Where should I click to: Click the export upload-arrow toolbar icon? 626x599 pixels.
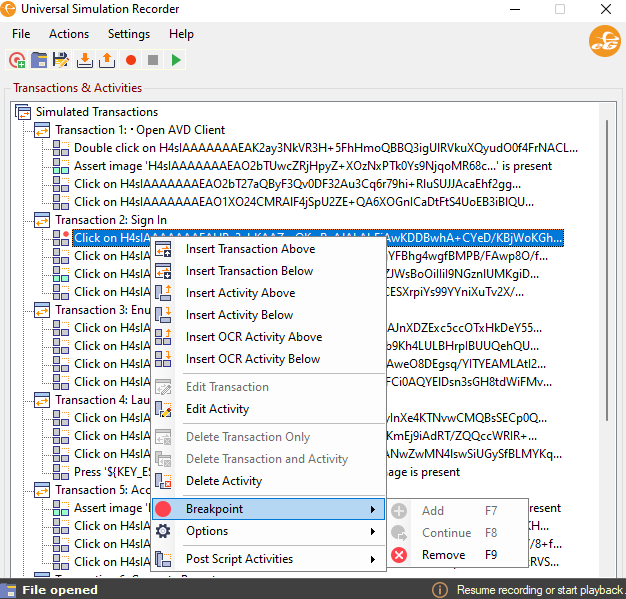click(107, 60)
